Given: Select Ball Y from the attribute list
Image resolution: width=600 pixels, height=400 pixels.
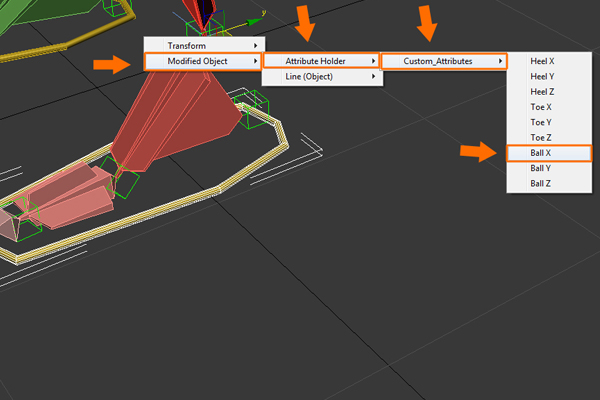Looking at the screenshot, I should [549, 168].
